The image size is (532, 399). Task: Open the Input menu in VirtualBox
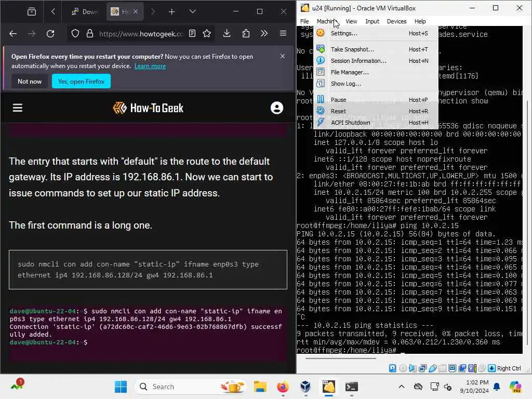tap(372, 21)
